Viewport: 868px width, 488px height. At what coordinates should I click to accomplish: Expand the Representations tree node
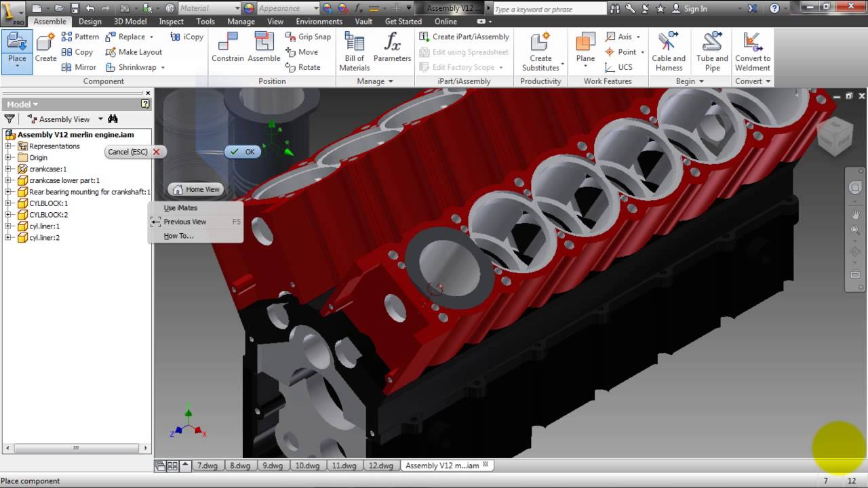pos(8,146)
